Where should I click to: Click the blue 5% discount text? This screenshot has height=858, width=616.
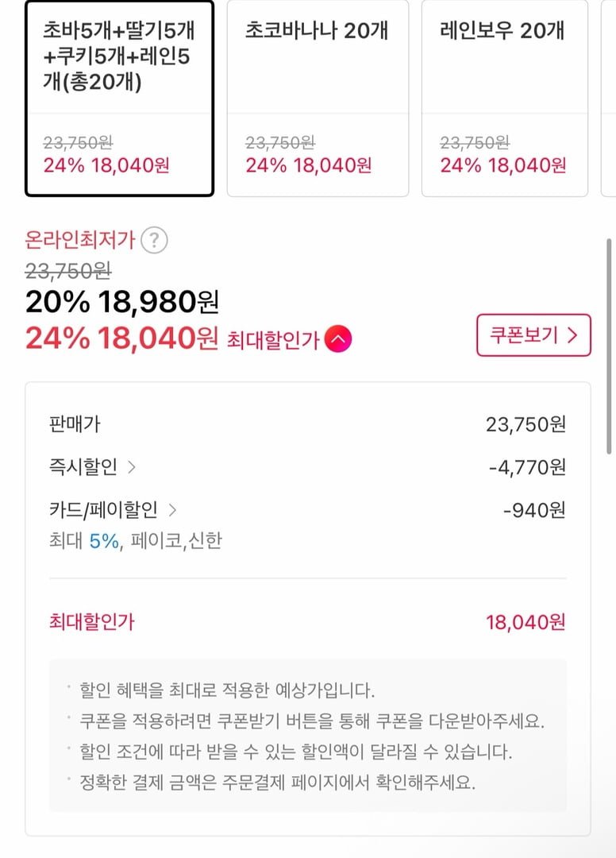104,541
